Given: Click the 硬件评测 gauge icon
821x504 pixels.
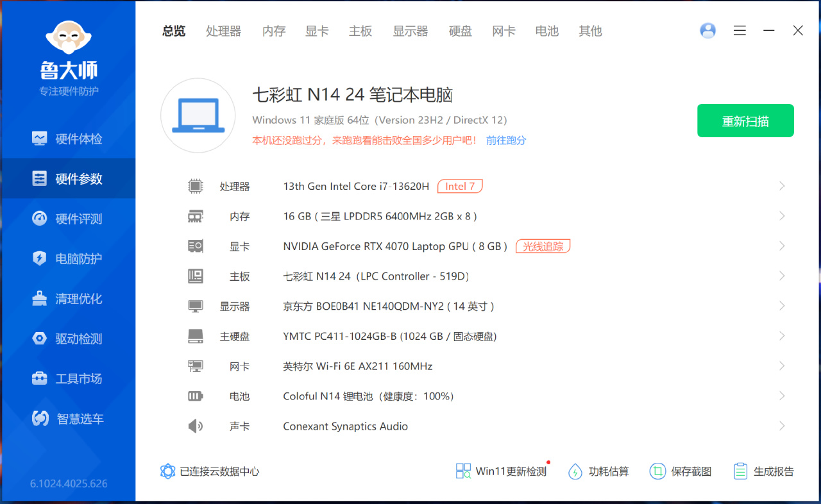Looking at the screenshot, I should (40, 218).
